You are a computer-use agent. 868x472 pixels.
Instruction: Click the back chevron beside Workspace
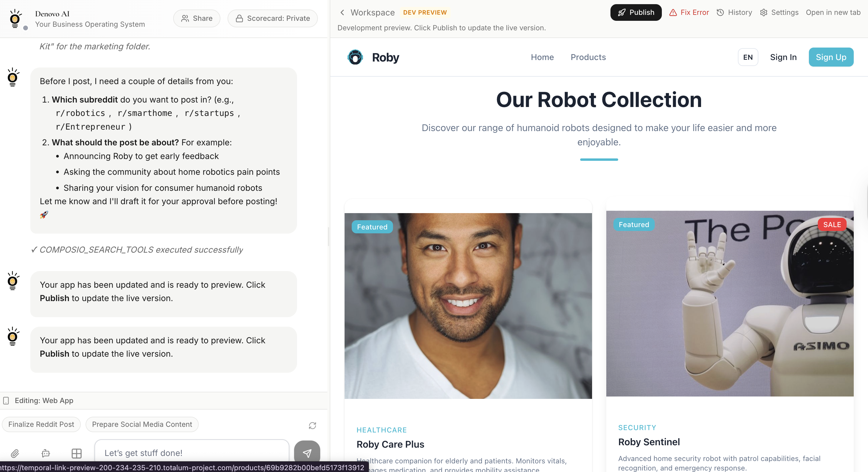tap(342, 12)
